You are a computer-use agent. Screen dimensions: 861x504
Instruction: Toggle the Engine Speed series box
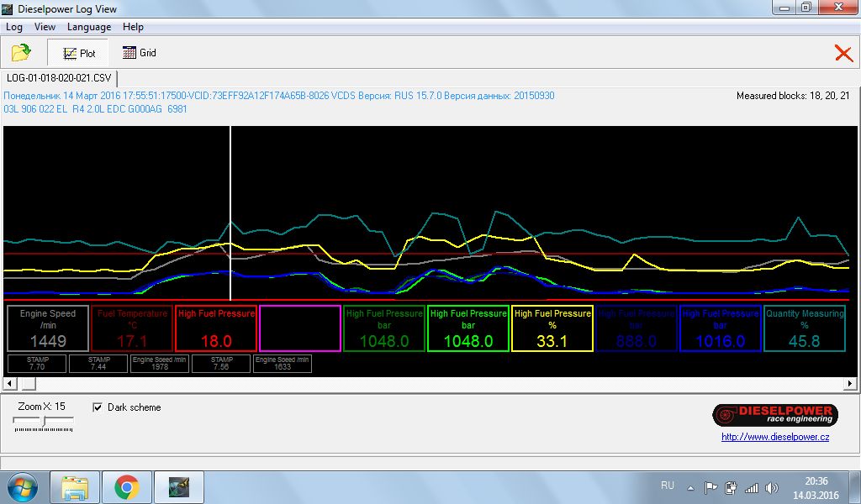tap(47, 328)
